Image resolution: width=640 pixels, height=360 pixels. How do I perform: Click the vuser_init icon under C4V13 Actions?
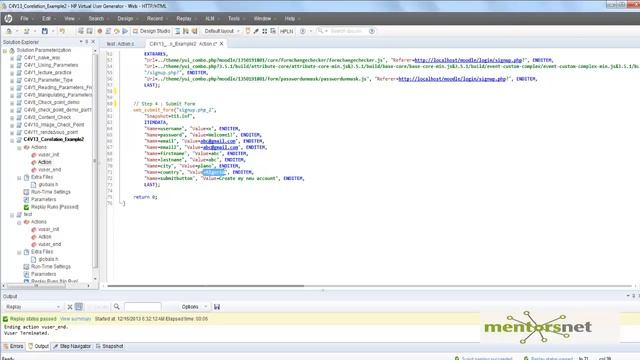tap(34, 155)
